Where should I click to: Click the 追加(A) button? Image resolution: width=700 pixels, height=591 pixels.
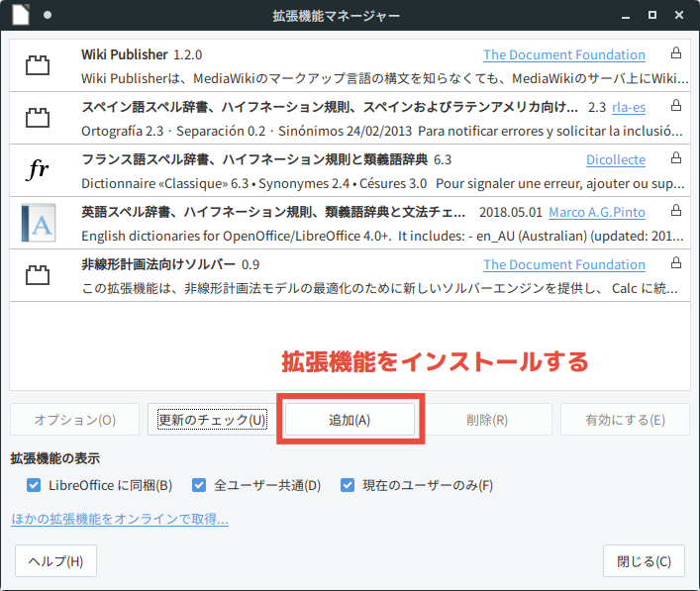pyautogui.click(x=350, y=420)
